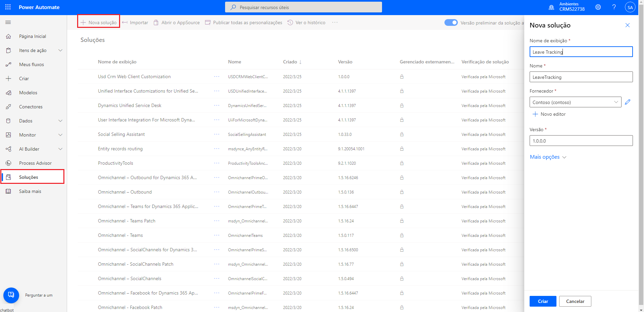
Task: Click the Nome input field
Action: point(581,77)
